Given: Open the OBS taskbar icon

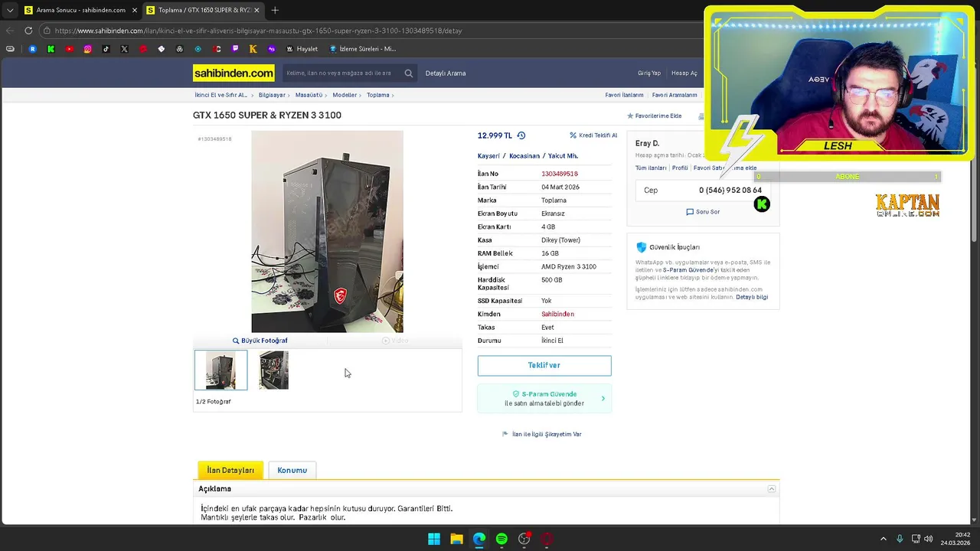Looking at the screenshot, I should pyautogui.click(x=524, y=539).
